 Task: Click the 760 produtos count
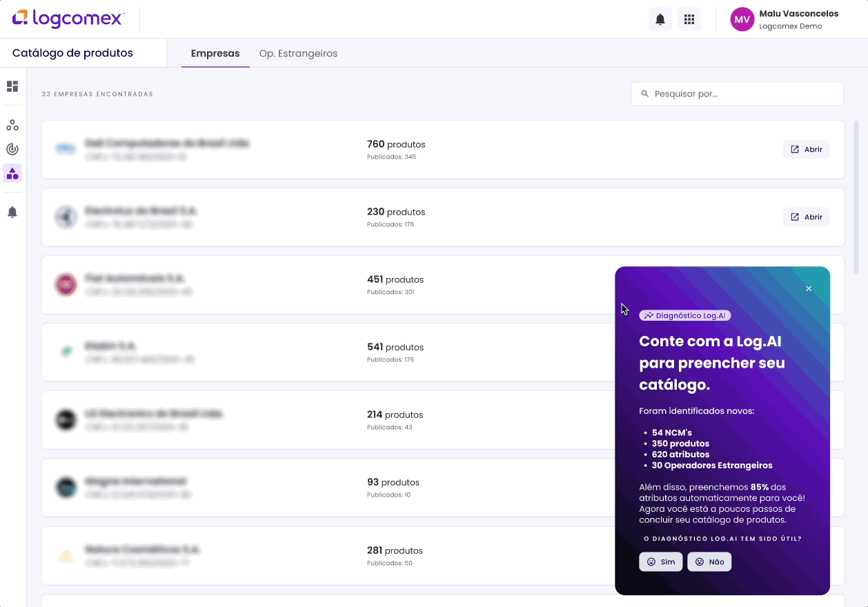[x=396, y=144]
